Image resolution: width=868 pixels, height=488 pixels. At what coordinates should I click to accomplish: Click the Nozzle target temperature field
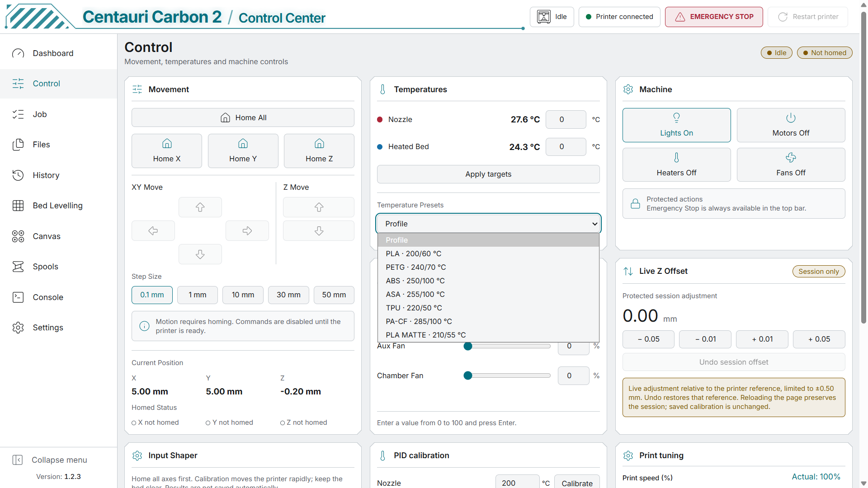(566, 120)
